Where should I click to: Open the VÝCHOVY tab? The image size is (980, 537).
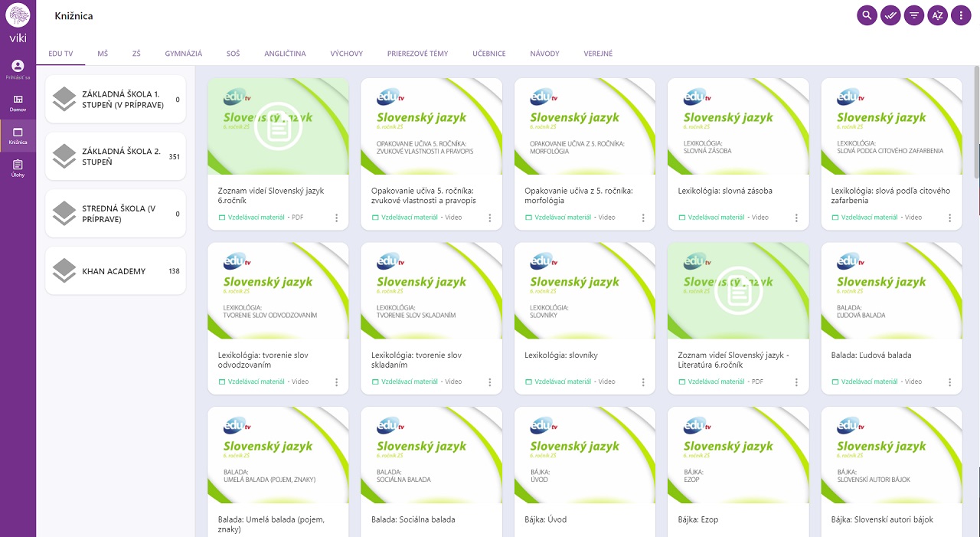pos(347,54)
